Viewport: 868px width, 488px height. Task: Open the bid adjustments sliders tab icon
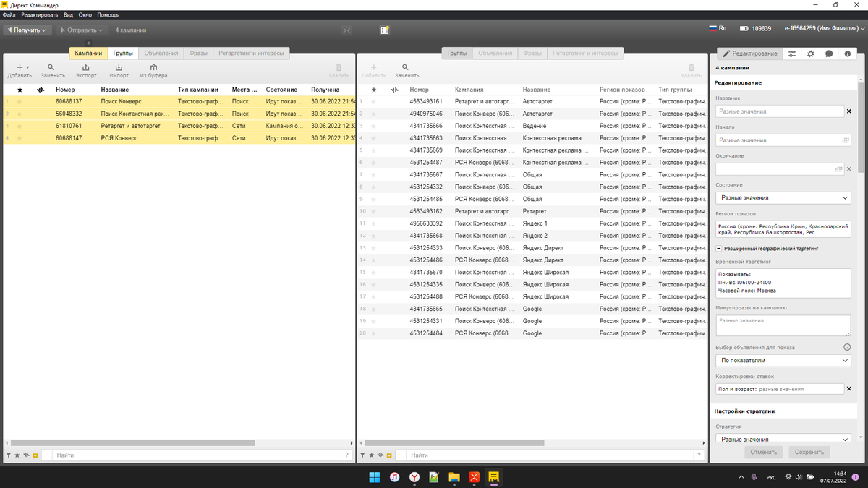point(792,53)
